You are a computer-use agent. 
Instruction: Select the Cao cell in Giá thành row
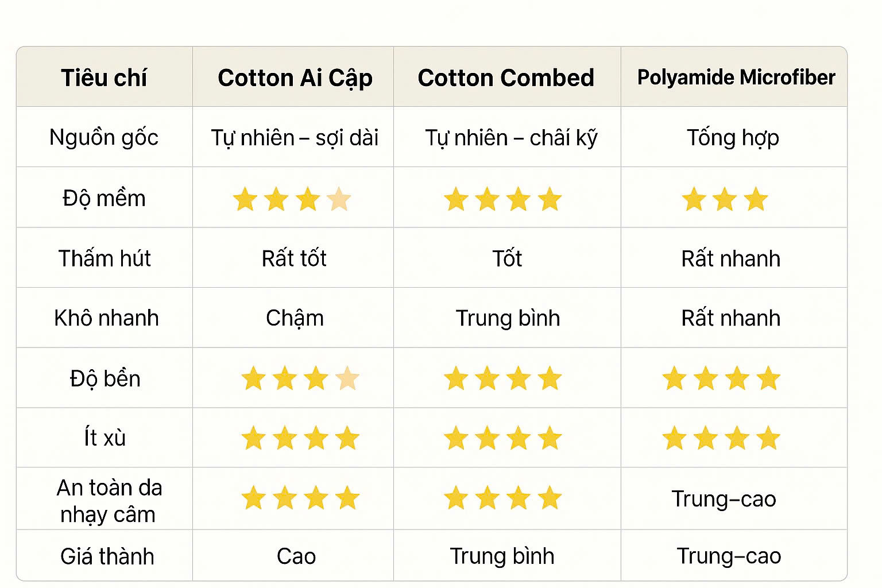pyautogui.click(x=296, y=556)
